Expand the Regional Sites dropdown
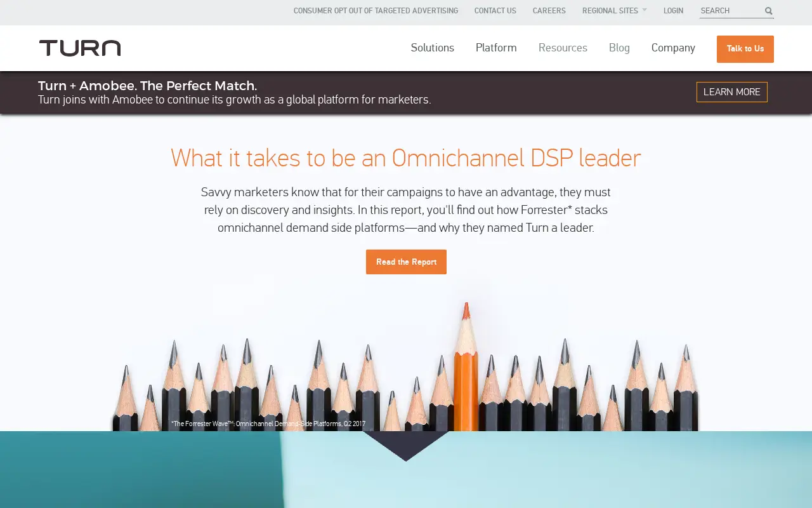 click(x=614, y=11)
